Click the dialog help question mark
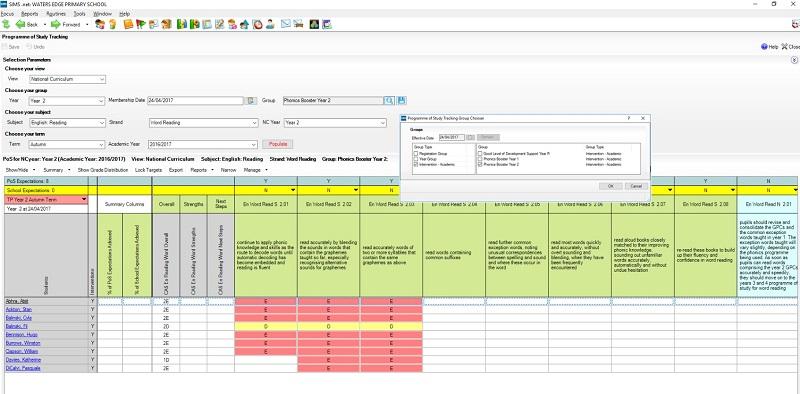Viewport: 800px width, 394px height. click(629, 118)
